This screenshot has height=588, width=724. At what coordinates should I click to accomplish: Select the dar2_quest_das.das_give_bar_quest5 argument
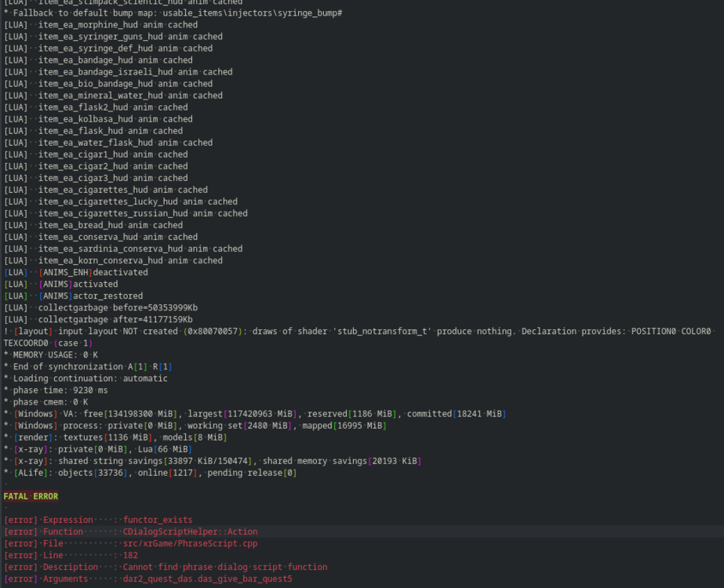click(x=207, y=579)
